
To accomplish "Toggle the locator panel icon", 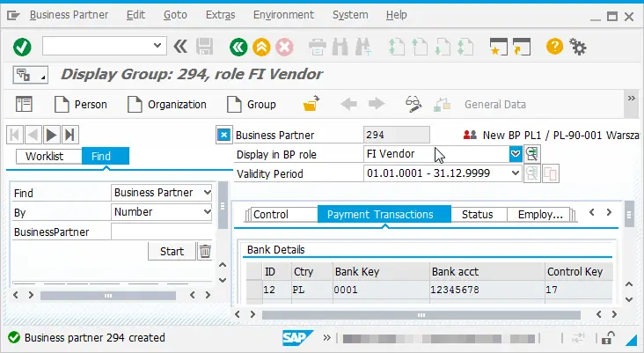I will pyautogui.click(x=24, y=105).
